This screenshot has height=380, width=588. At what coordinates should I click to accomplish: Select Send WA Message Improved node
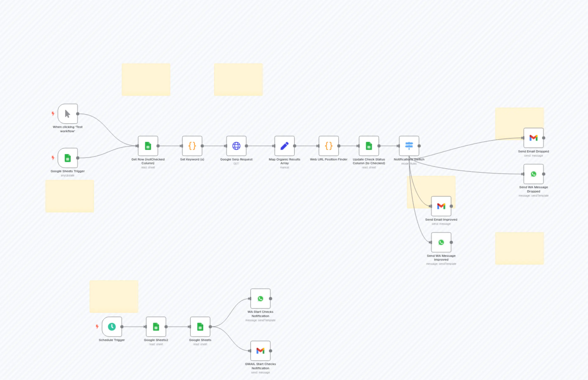(x=441, y=242)
